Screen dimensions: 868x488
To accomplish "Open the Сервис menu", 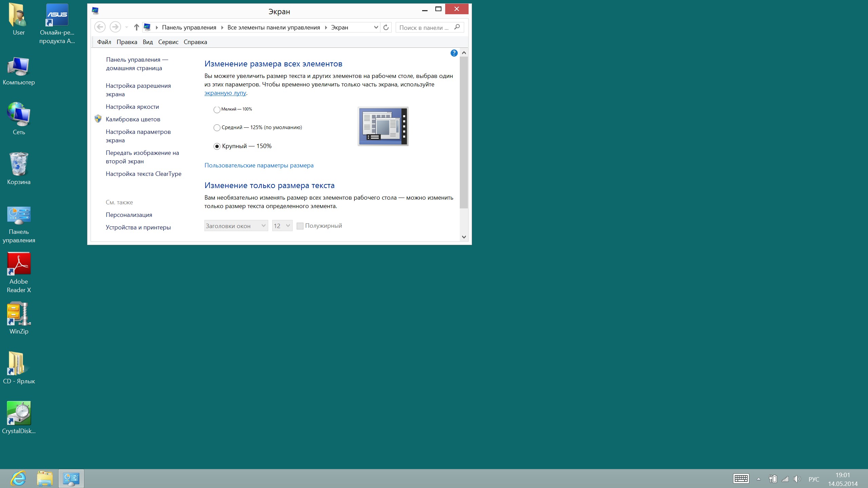I will (x=168, y=42).
